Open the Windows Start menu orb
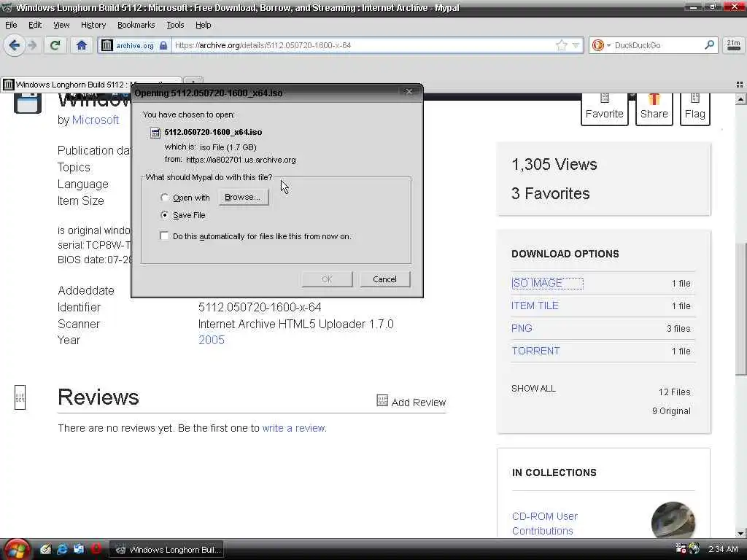 tap(17, 550)
